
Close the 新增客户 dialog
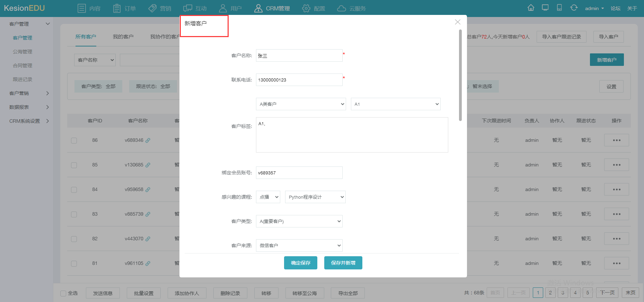(x=458, y=22)
